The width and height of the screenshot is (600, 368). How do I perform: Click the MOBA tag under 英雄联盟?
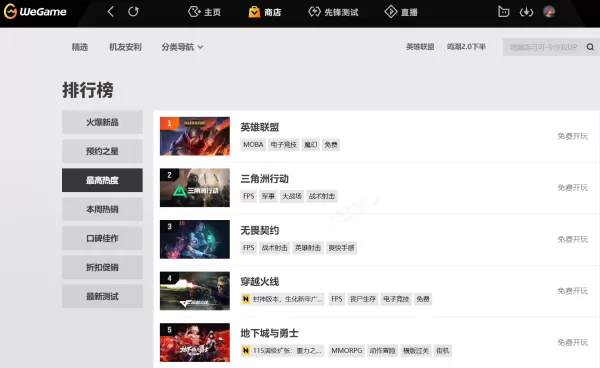click(x=253, y=145)
